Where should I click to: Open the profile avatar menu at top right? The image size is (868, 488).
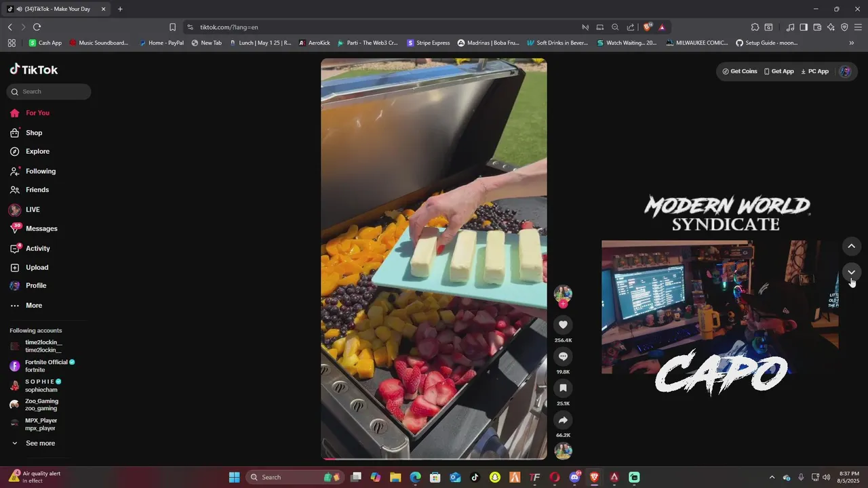(x=845, y=71)
